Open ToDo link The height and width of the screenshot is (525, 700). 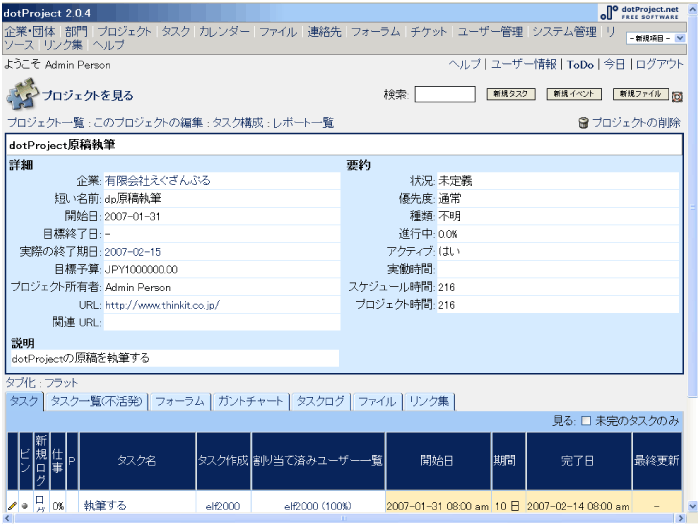pyautogui.click(x=580, y=65)
